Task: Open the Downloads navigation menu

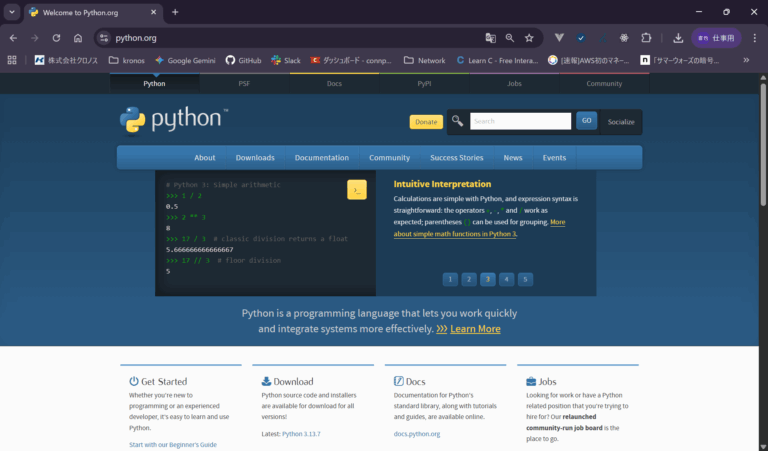Action: coord(255,158)
